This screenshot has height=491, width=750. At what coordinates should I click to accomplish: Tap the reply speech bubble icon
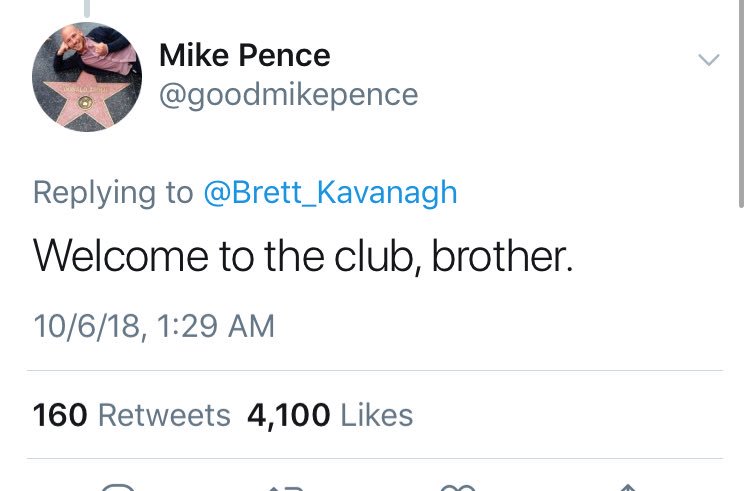(x=119, y=487)
